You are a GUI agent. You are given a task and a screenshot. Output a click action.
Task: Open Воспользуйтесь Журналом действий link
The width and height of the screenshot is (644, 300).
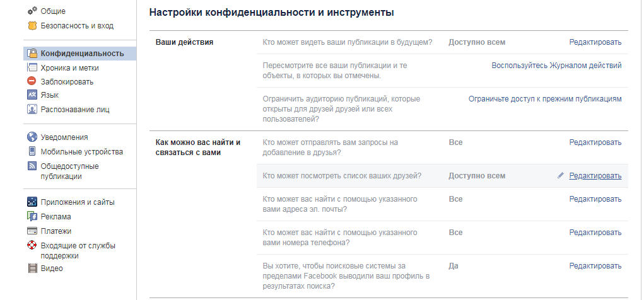pyautogui.click(x=556, y=65)
